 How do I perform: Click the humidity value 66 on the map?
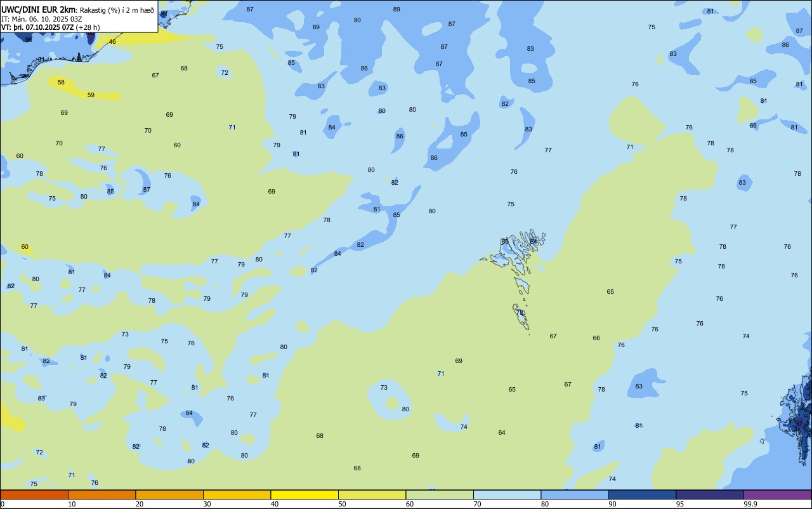pos(596,338)
